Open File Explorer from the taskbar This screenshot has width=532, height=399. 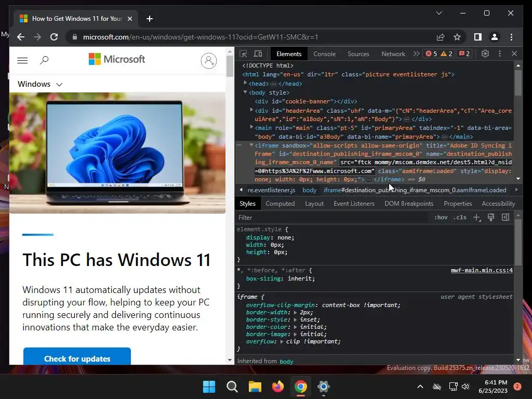click(255, 387)
